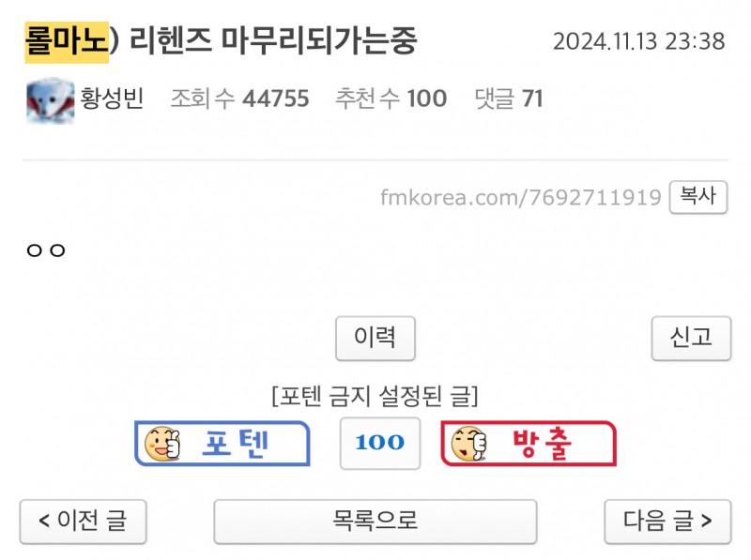
Task: Go to the previous post (이전 글)
Action: click(x=83, y=521)
